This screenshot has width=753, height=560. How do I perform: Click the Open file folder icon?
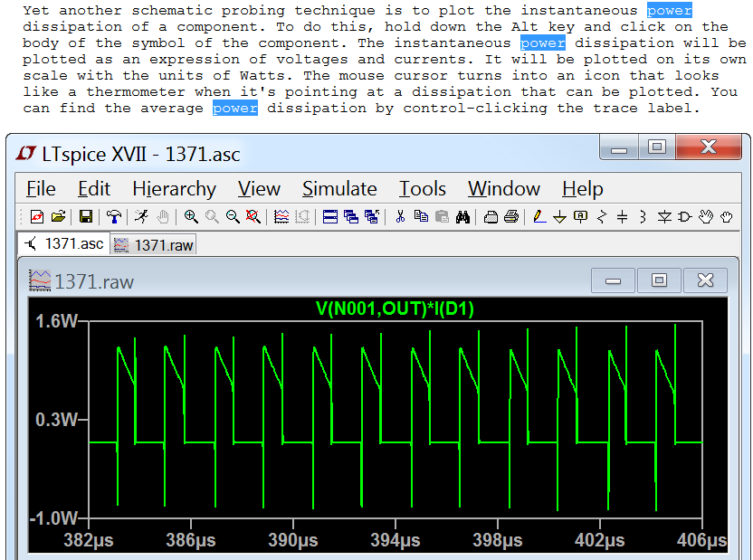[58, 217]
